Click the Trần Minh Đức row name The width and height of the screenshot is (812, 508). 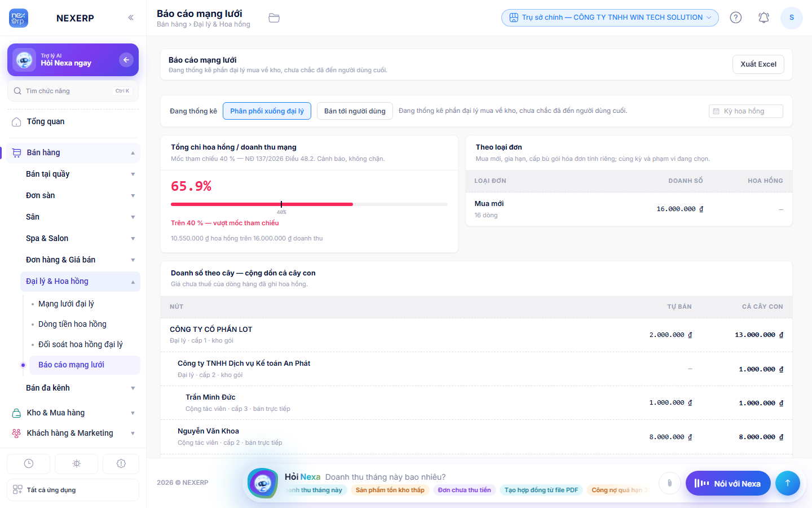[210, 397]
